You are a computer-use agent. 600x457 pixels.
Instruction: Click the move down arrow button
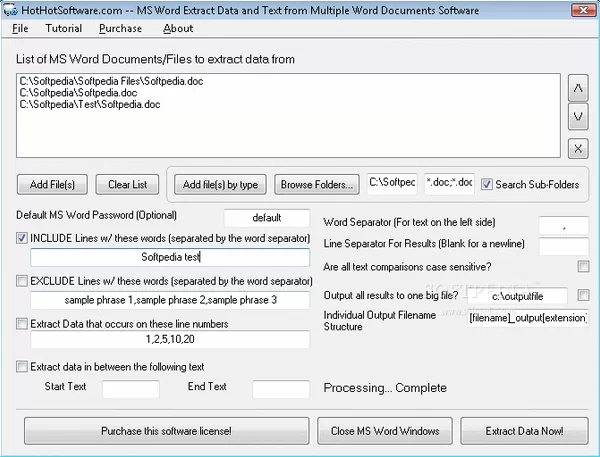[x=577, y=117]
